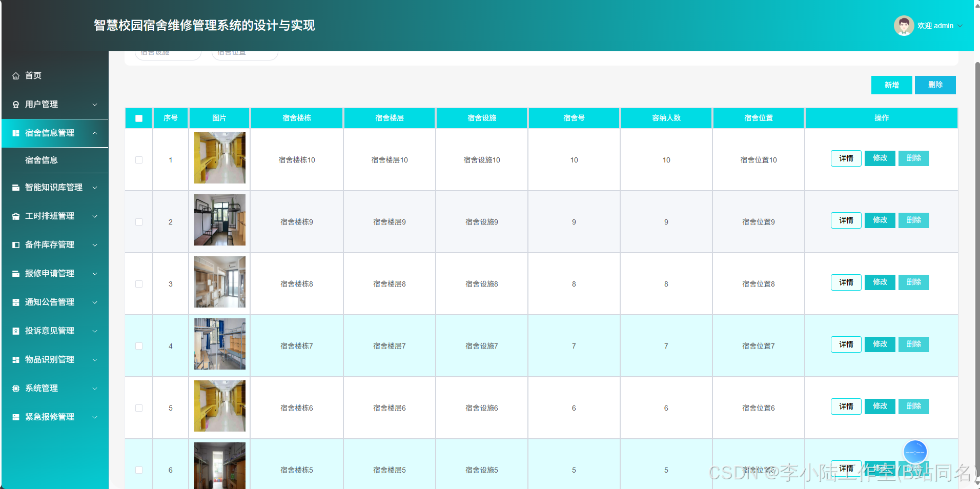
Task: Click the 宿舍设施9 cell
Action: point(482,222)
